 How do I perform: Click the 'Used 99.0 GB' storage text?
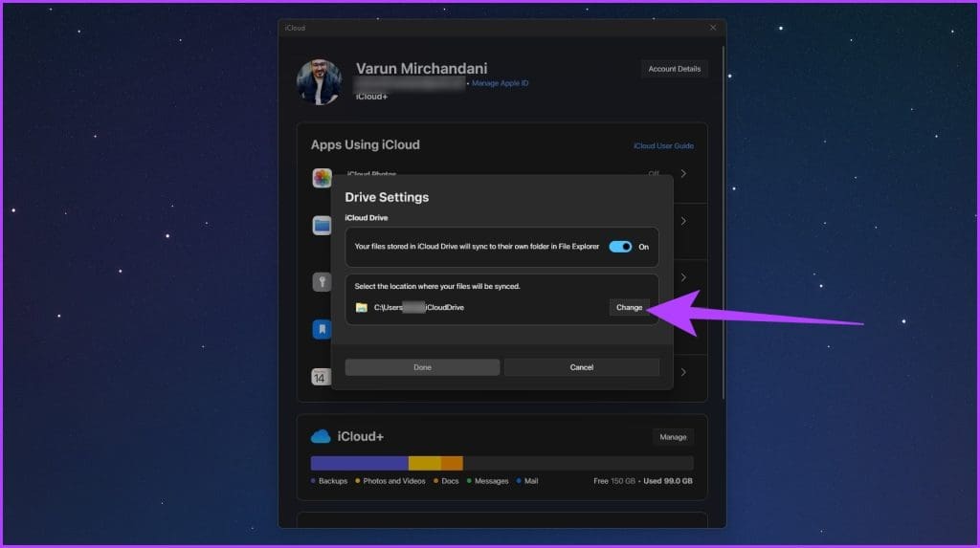(667, 481)
